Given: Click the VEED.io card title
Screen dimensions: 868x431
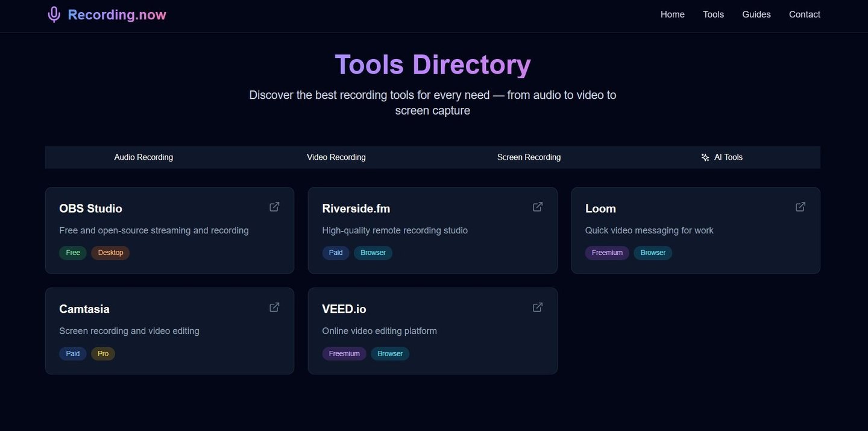Looking at the screenshot, I should point(344,309).
